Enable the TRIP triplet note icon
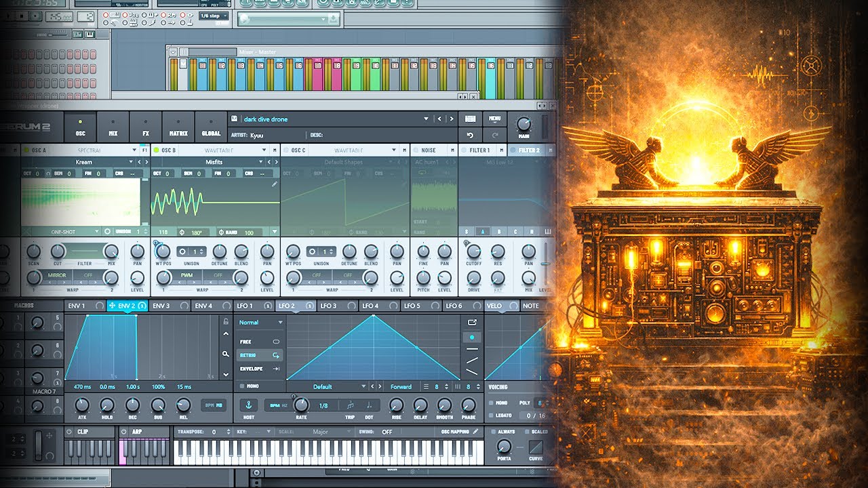The image size is (868, 488). point(350,405)
